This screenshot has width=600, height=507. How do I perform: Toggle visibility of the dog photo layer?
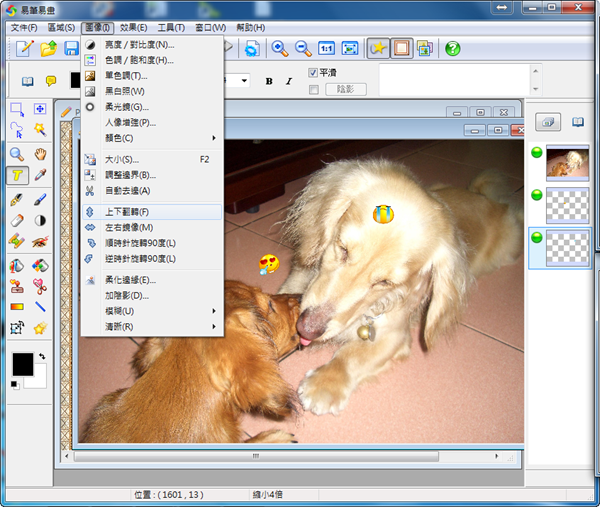[537, 153]
